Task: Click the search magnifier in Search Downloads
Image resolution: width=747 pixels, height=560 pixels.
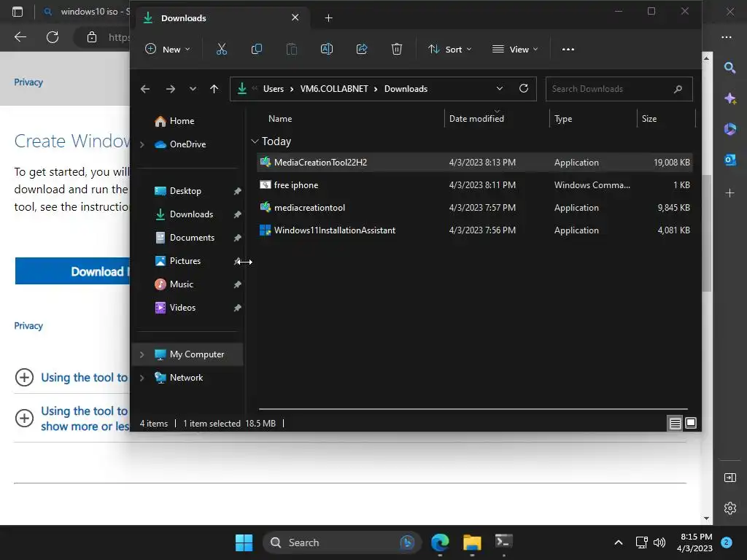Action: 678,89
